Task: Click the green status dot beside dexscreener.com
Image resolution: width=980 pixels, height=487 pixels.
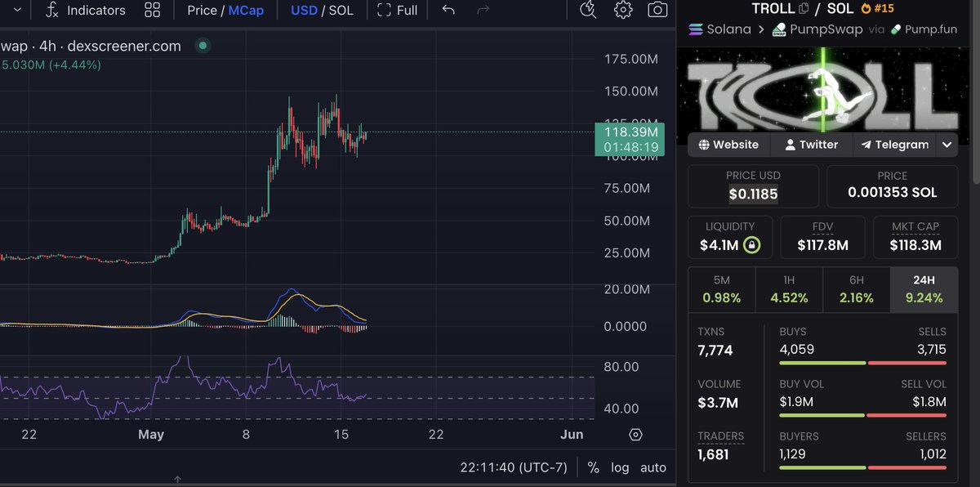Action: tap(203, 46)
